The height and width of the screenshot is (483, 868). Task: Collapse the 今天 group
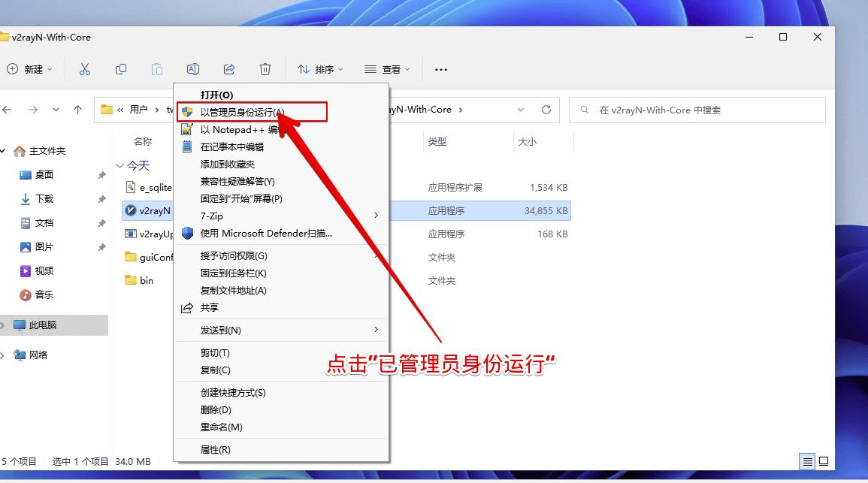[119, 165]
